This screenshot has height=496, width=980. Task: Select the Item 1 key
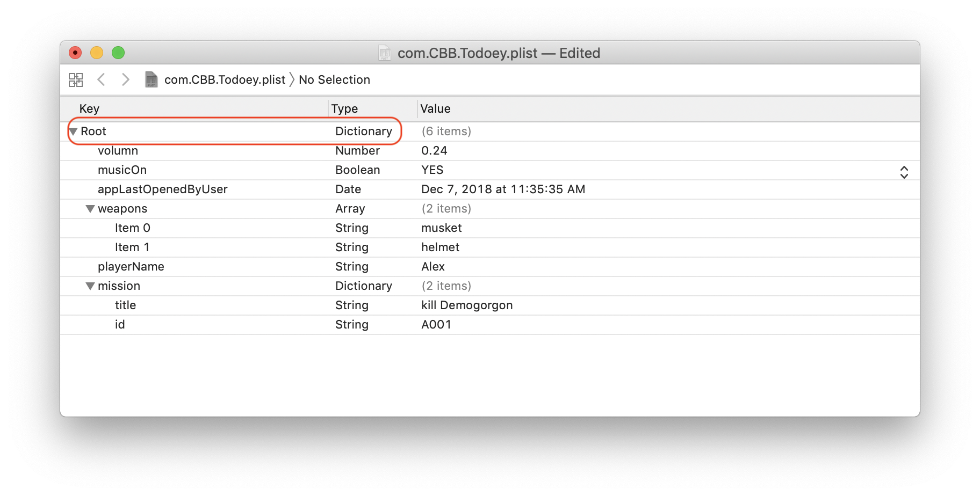click(x=132, y=247)
